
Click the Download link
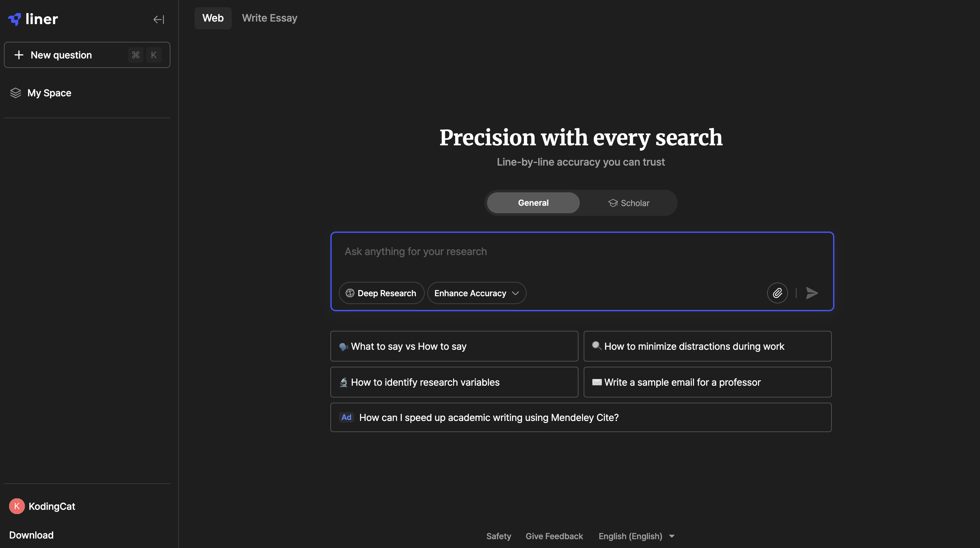coord(31,535)
